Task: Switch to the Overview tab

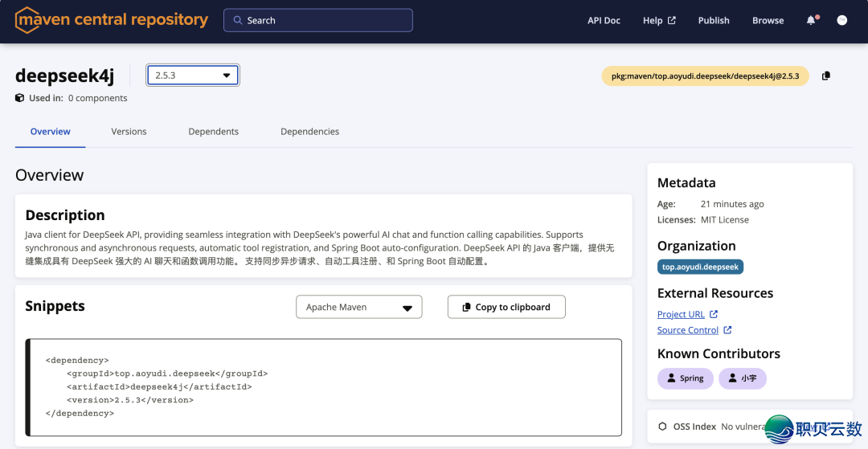Action: coord(51,132)
